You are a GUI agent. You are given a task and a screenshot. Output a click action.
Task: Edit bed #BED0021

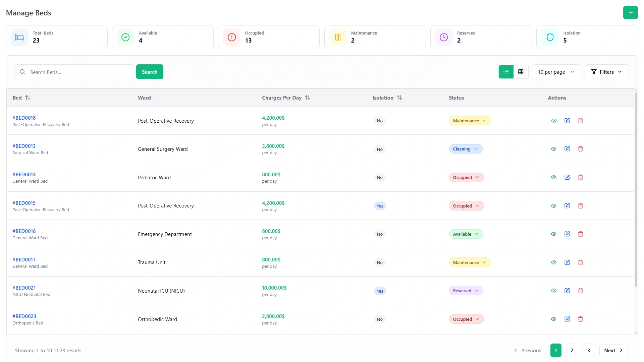click(567, 291)
